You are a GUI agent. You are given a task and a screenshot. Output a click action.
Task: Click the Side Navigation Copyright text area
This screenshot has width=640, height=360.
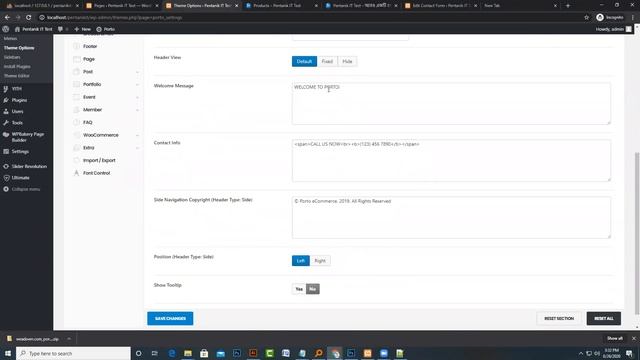click(x=451, y=218)
